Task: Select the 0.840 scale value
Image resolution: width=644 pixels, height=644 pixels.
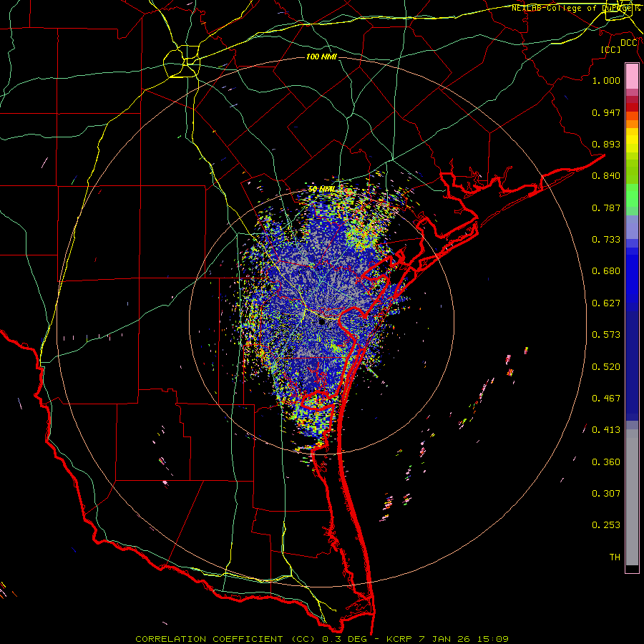Action: point(606,176)
